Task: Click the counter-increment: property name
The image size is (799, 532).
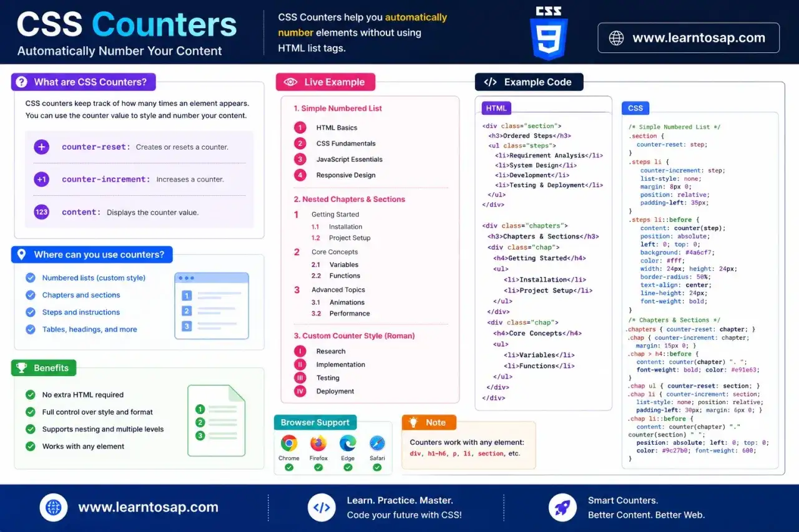Action: point(106,180)
